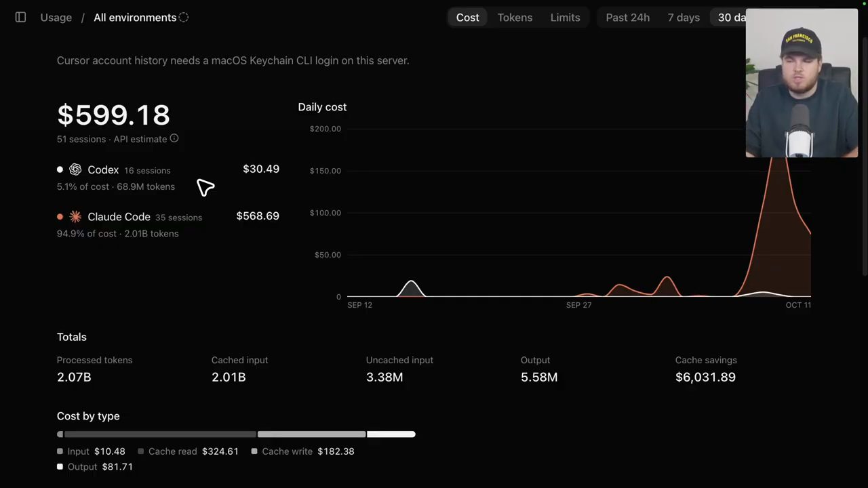Toggle the sidebar panel icon

(20, 17)
